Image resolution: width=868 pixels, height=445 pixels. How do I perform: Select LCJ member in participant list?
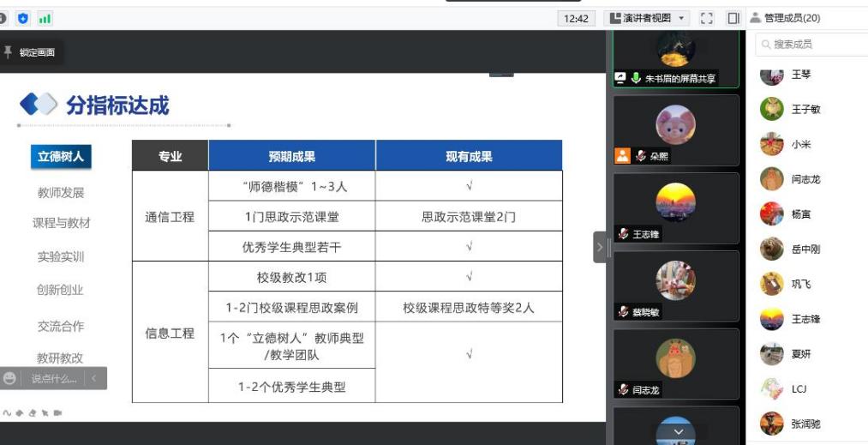(x=798, y=388)
